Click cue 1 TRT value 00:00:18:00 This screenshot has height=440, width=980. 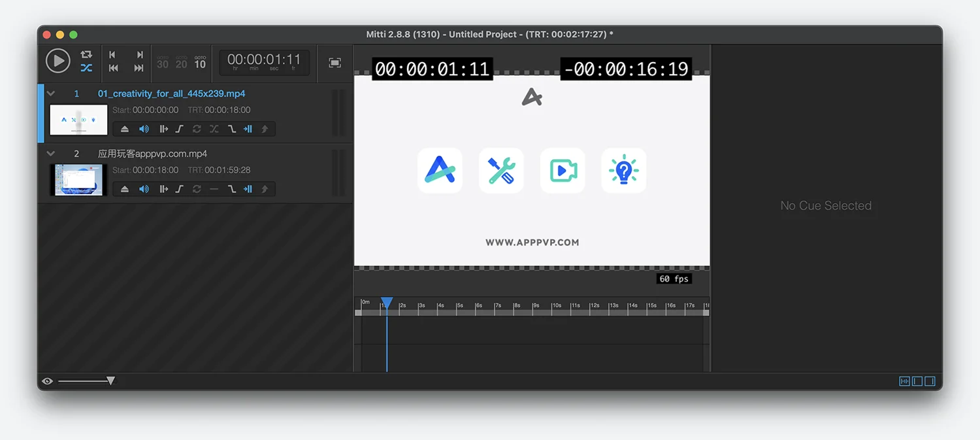coord(227,110)
